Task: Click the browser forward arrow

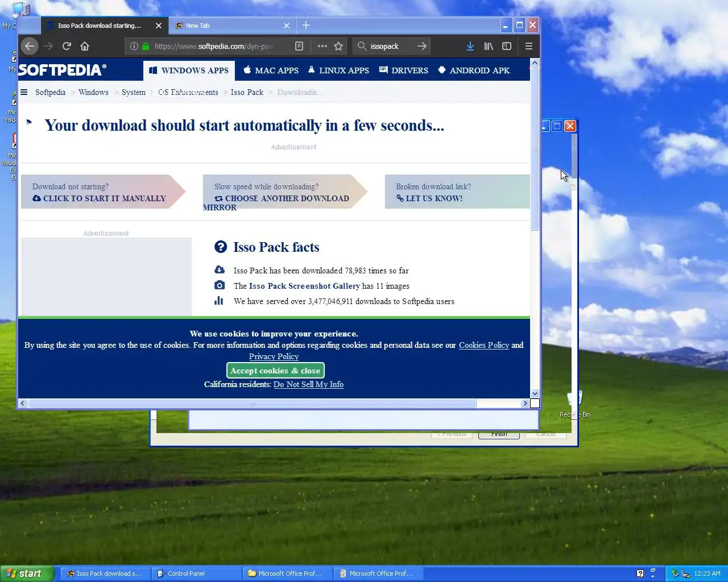Action: 48,46
